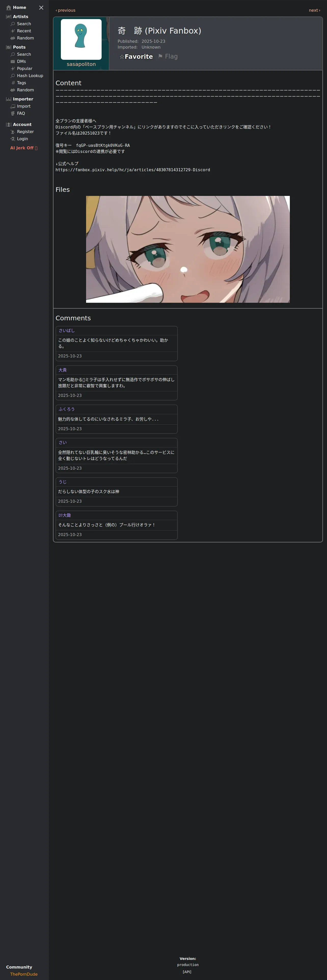Open the ThePornDude community link
327x980 pixels.
point(24,974)
